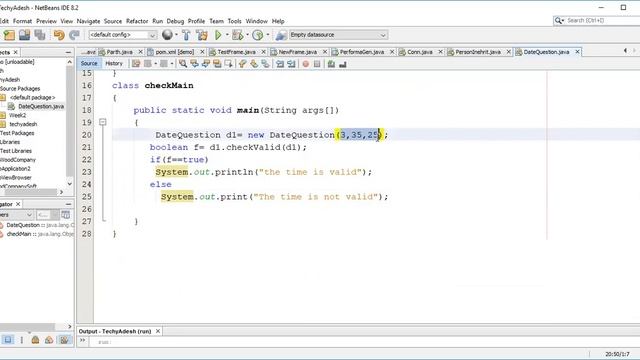
Task: Minimize the Projects panel
Action: (x=68, y=52)
